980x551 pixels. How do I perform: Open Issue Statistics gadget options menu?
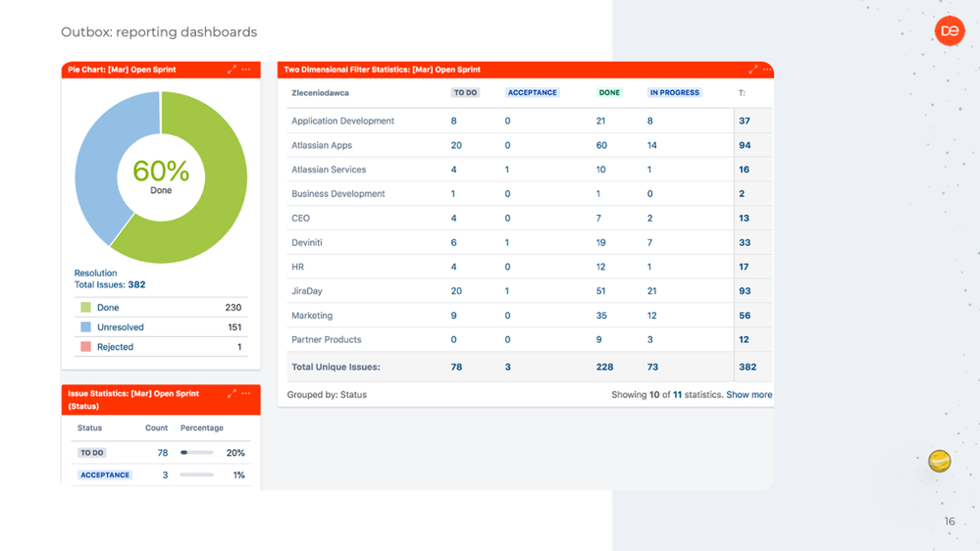[x=246, y=393]
